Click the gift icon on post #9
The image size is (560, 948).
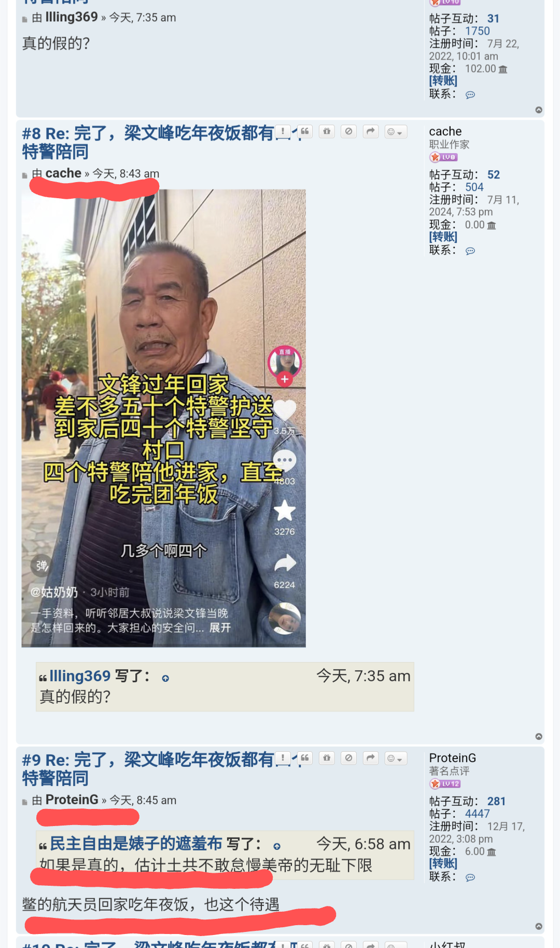327,759
